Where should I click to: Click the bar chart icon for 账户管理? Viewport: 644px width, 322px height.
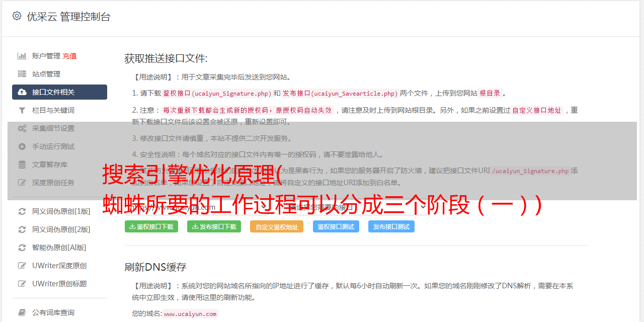[22, 56]
